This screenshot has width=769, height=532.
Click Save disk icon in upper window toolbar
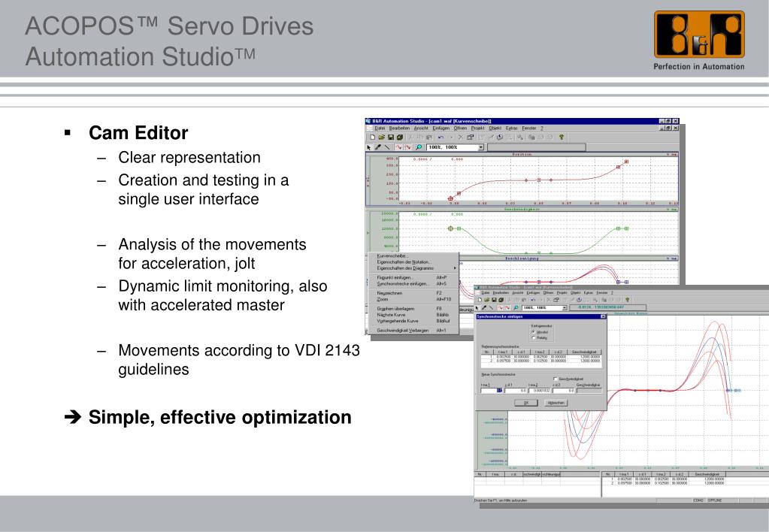click(391, 138)
